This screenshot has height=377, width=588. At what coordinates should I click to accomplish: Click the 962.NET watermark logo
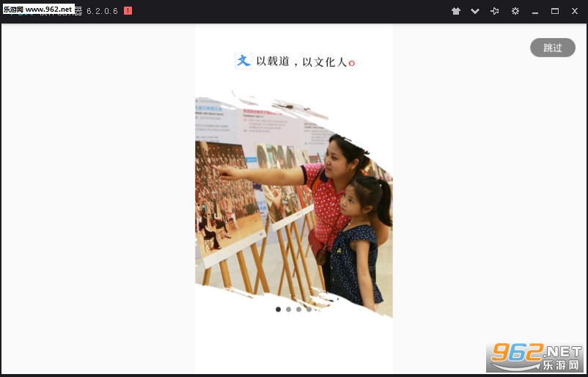pos(535,357)
